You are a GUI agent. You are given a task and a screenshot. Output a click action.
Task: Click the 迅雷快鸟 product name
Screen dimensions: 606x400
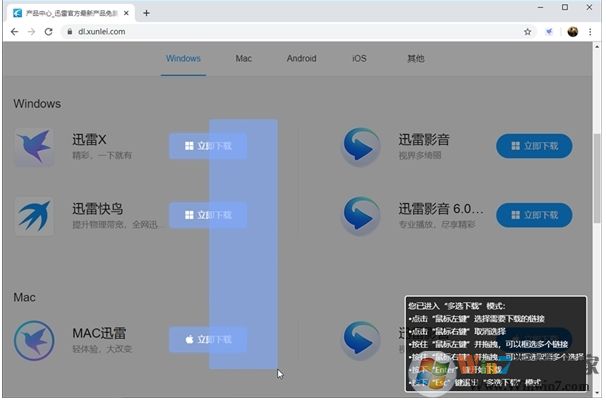point(97,209)
